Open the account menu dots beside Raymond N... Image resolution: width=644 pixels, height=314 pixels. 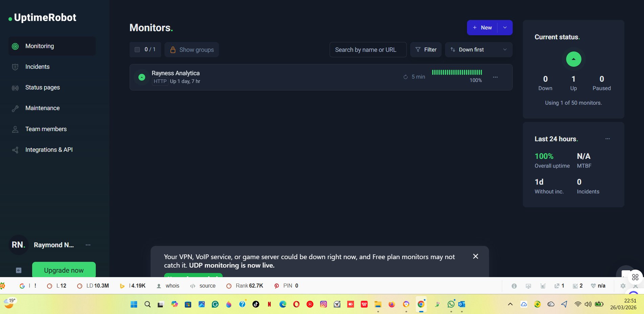coord(88,245)
